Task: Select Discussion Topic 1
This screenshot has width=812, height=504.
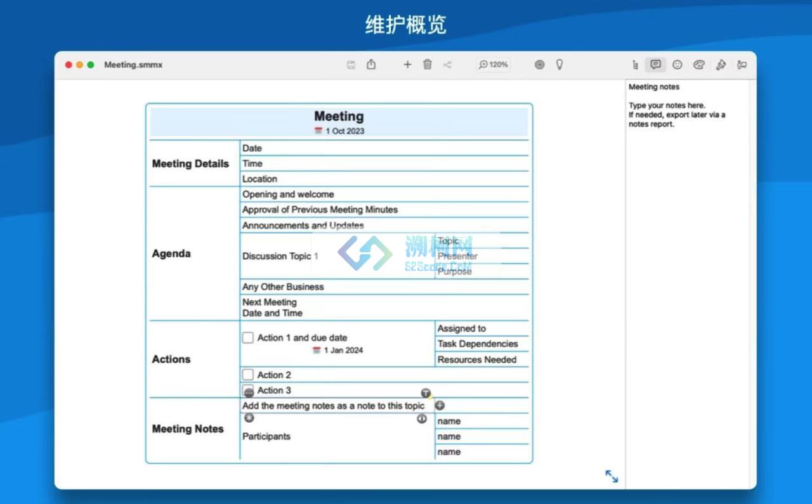Action: [280, 256]
